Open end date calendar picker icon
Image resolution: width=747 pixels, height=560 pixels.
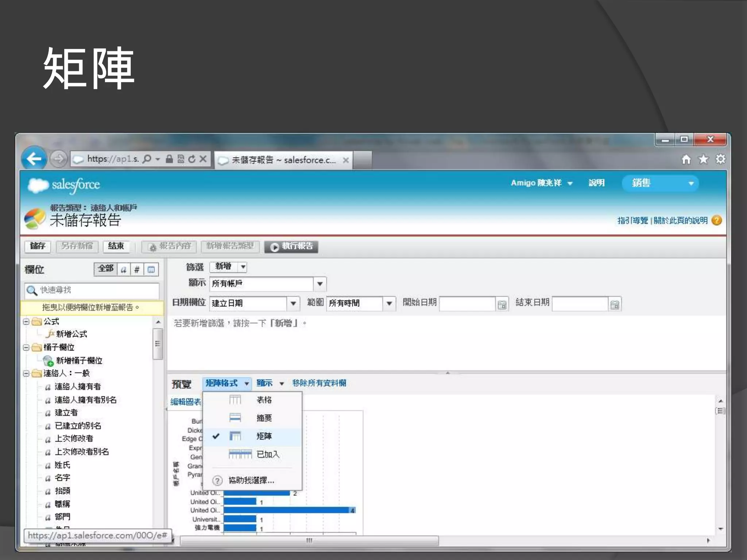[x=615, y=304]
